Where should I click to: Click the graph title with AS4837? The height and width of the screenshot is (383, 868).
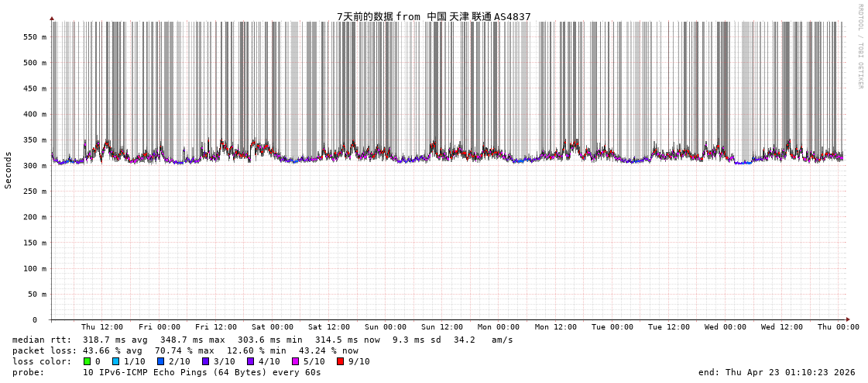[434, 16]
